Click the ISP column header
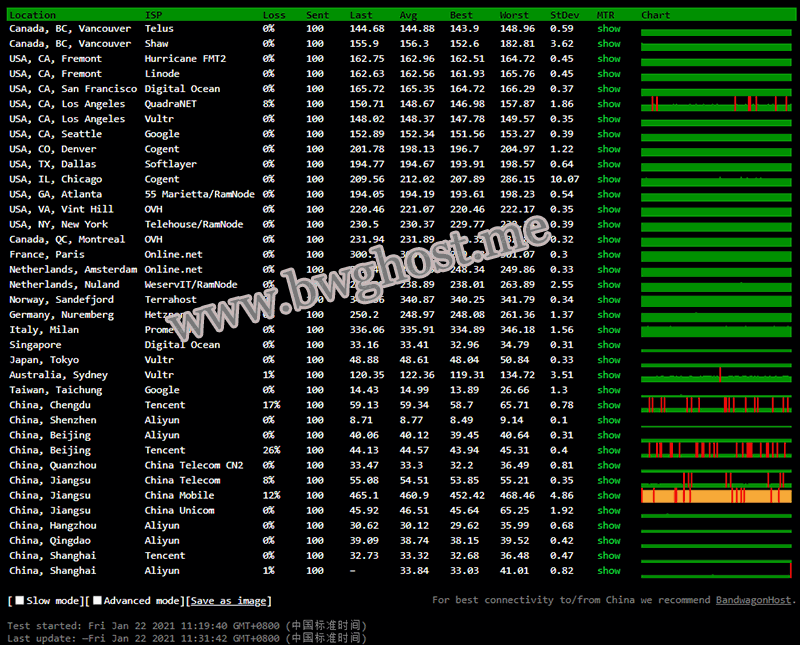The image size is (800, 645). pos(154,15)
